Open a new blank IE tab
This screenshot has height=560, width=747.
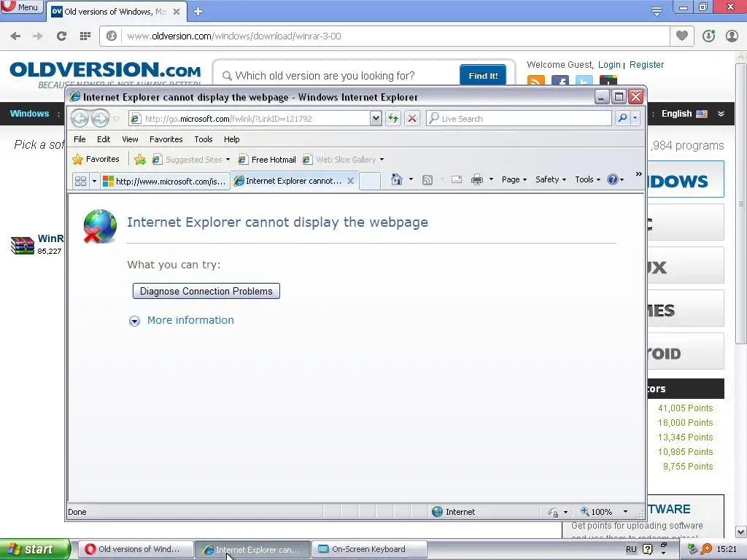(x=370, y=181)
